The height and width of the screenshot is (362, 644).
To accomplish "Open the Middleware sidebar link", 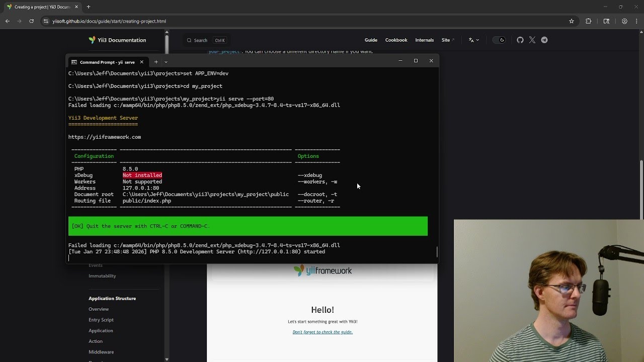I will [x=101, y=352].
